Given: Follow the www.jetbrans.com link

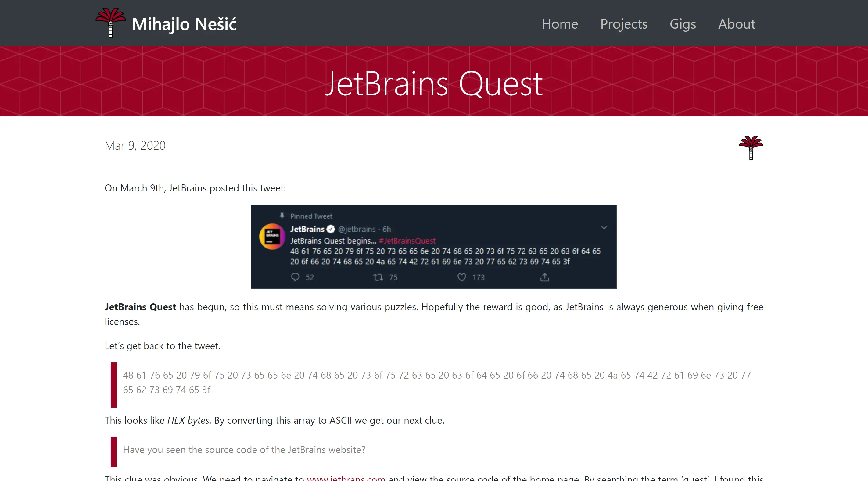Looking at the screenshot, I should coord(346,478).
